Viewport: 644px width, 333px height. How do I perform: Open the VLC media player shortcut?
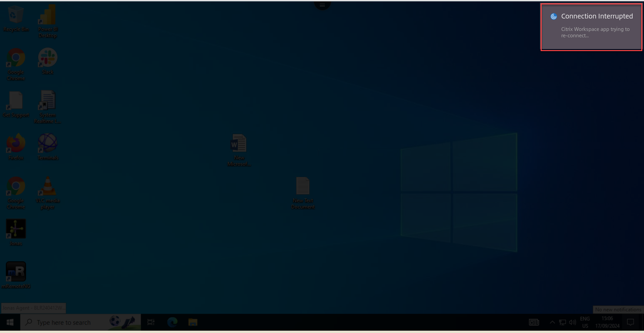(x=48, y=193)
